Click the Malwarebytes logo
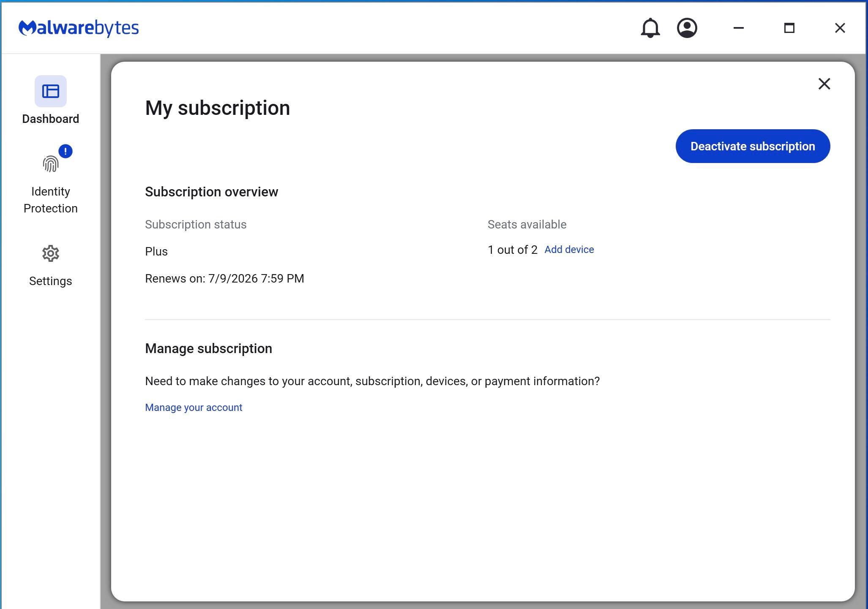 click(x=79, y=27)
